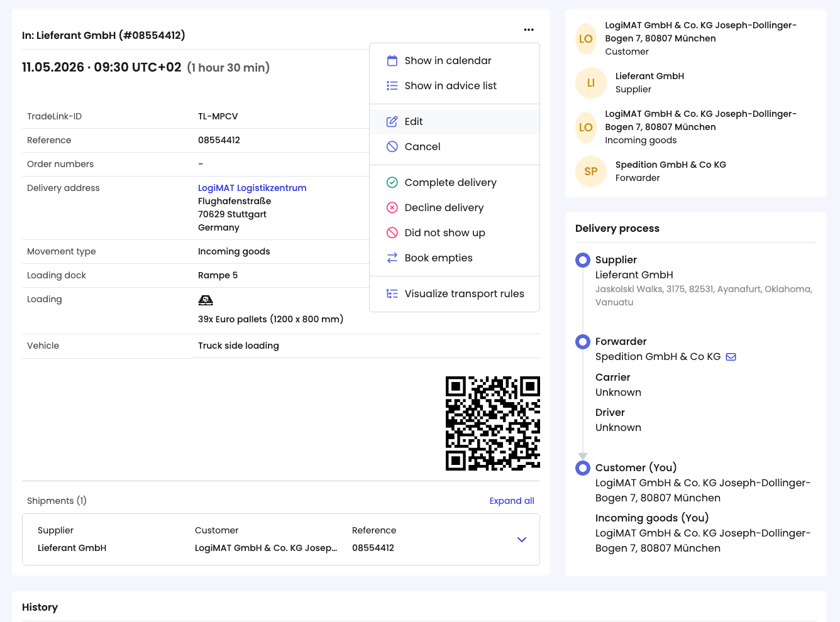Click the calendar icon beside Show in calendar
This screenshot has height=622, width=840.
pyautogui.click(x=392, y=61)
